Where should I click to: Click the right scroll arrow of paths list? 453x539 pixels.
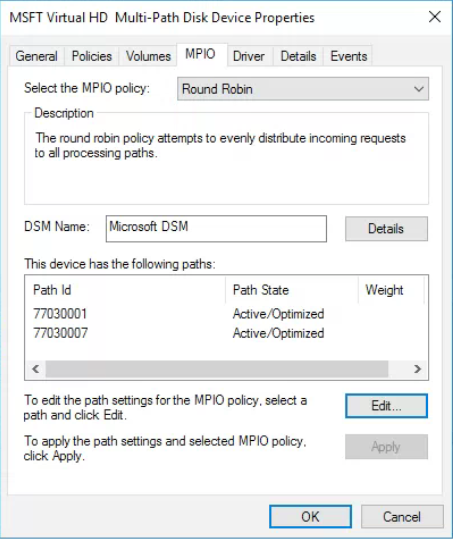(x=417, y=369)
